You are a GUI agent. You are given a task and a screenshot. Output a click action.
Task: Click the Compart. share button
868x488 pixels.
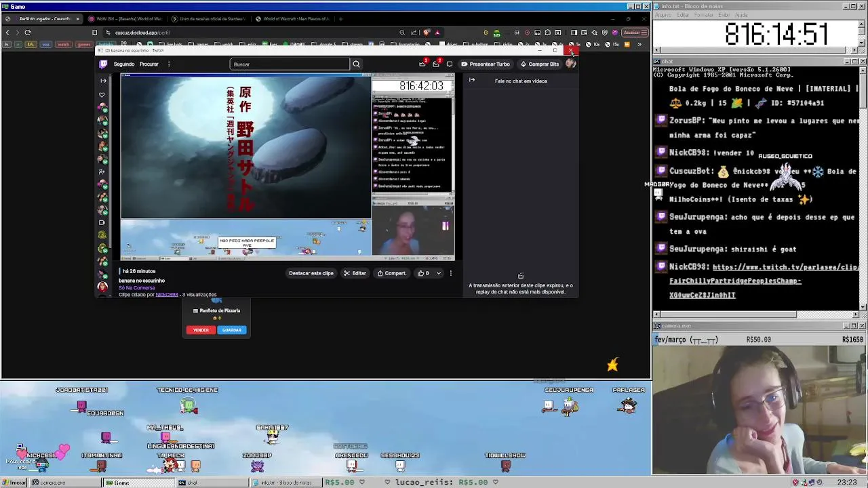tap(391, 273)
